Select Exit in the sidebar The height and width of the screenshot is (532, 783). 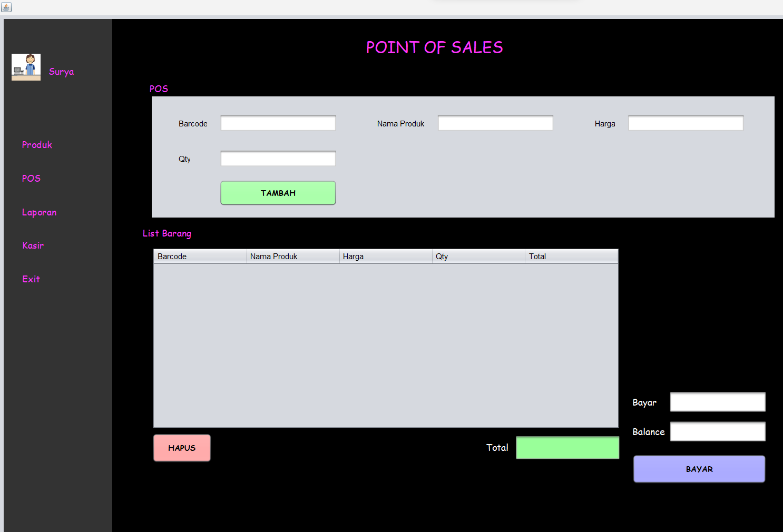(31, 279)
